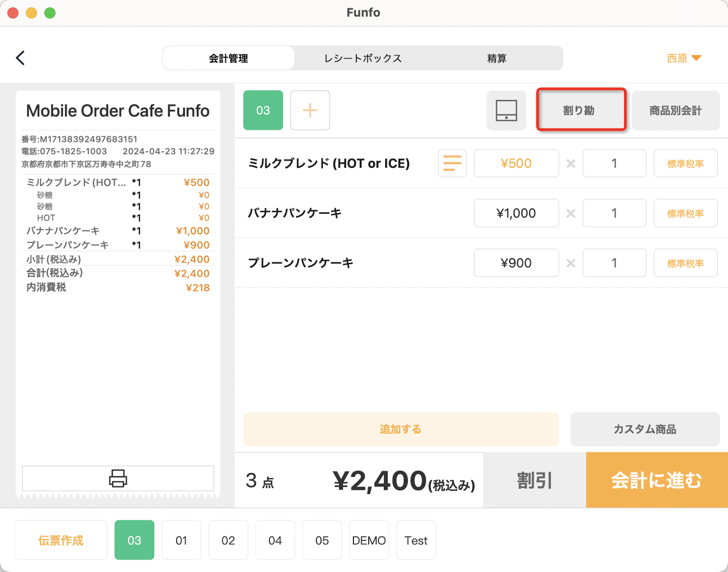This screenshot has width=728, height=572.
Task: Open the cash drawer icon button
Action: coord(506,110)
